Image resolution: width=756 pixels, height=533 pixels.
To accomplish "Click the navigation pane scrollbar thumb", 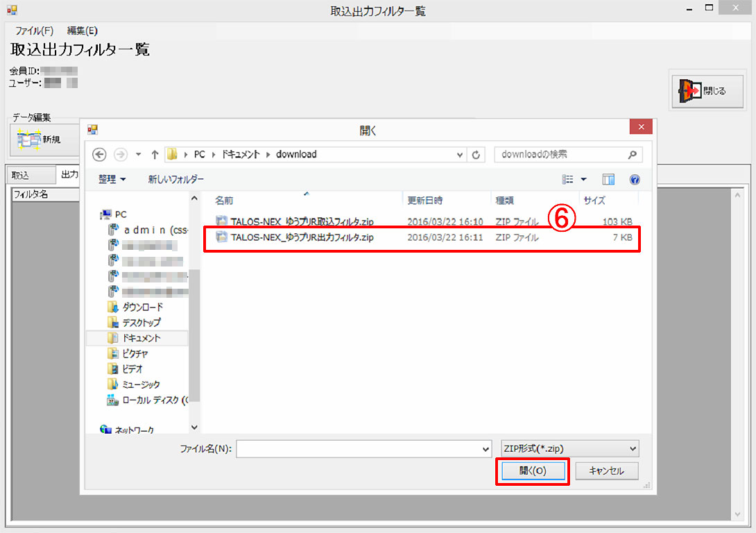I will click(194, 335).
